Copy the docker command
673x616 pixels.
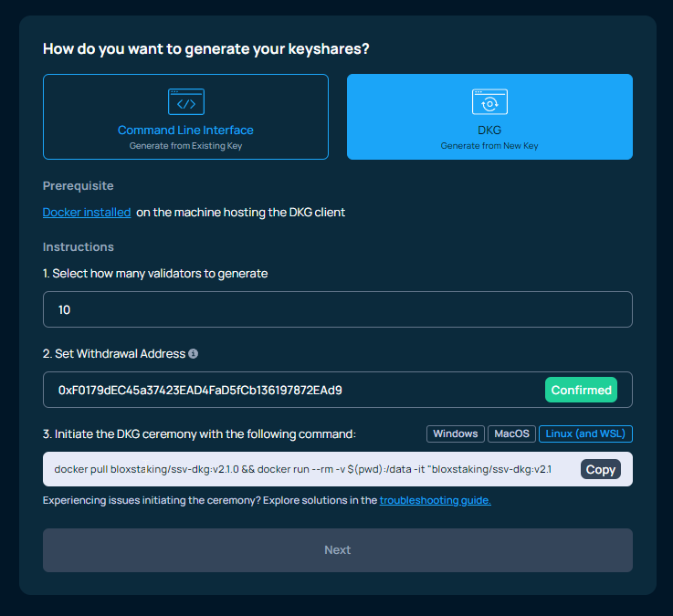point(601,469)
